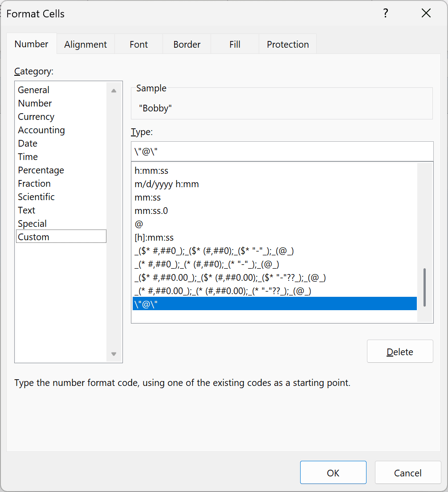The width and height of the screenshot is (448, 492).
Task: Select the Scientific category
Action: (x=61, y=197)
